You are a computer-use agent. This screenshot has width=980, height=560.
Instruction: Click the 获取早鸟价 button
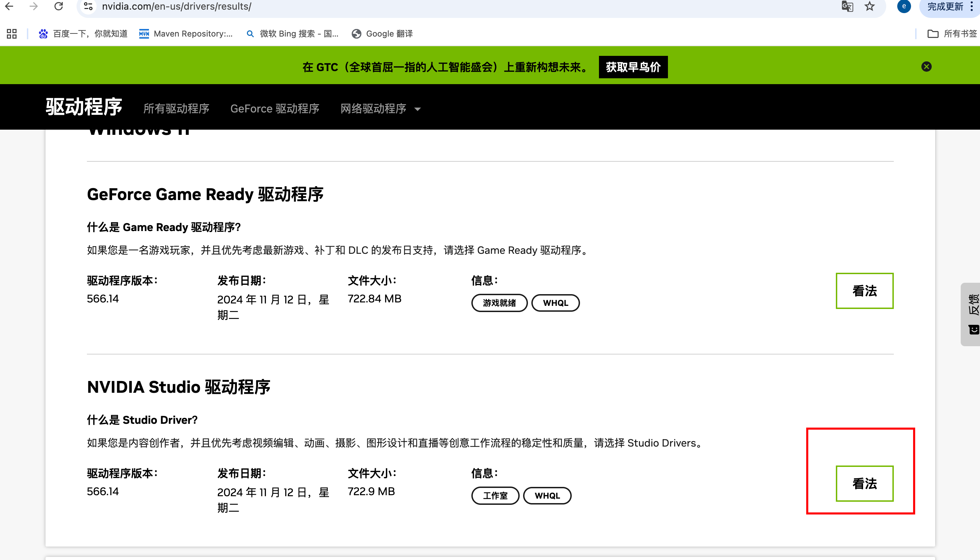633,67
